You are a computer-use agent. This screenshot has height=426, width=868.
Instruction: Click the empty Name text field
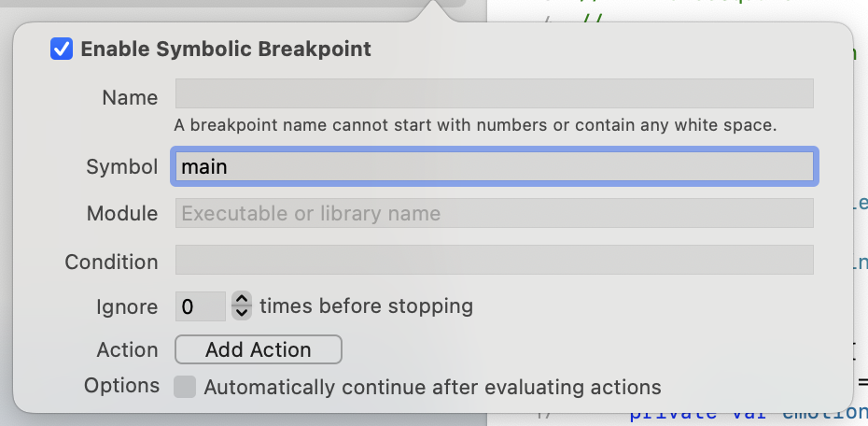click(x=494, y=94)
